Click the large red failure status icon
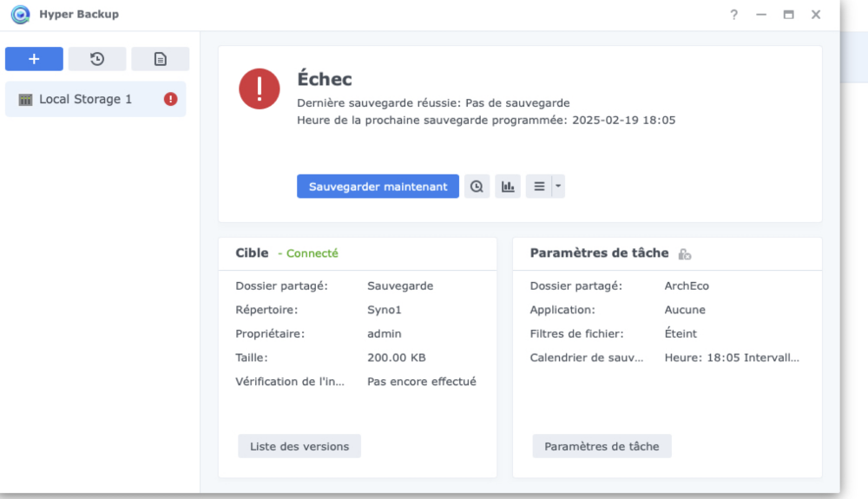Image resolution: width=868 pixels, height=499 pixels. (259, 89)
